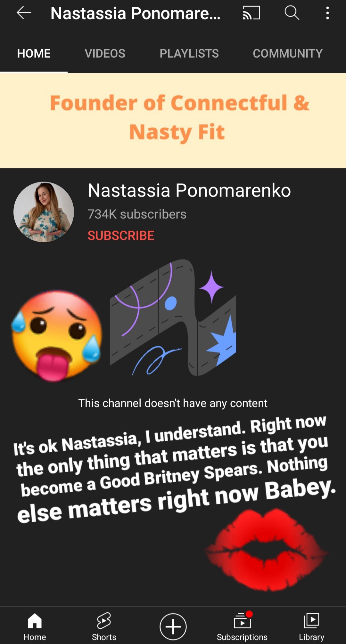Click the red SUBSCRIBE button

[x=121, y=236]
